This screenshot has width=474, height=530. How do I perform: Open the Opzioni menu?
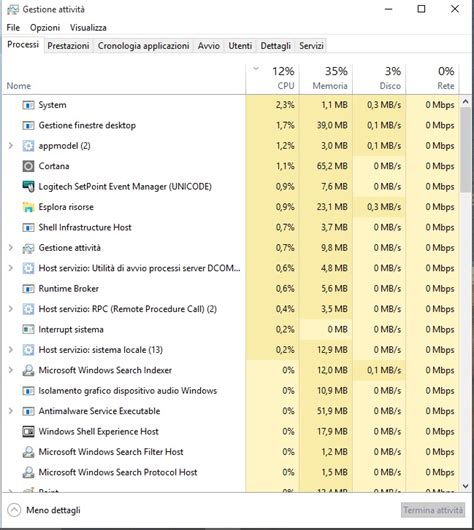click(45, 28)
